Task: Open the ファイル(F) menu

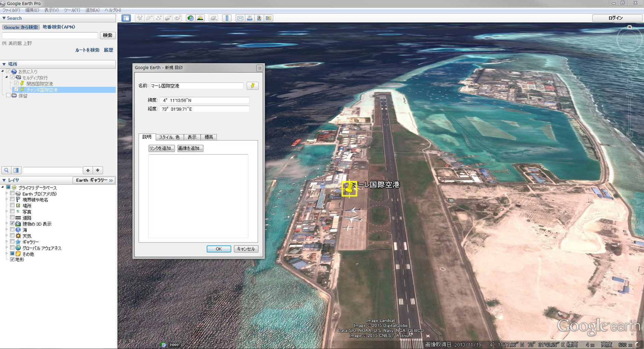Action: (11, 10)
